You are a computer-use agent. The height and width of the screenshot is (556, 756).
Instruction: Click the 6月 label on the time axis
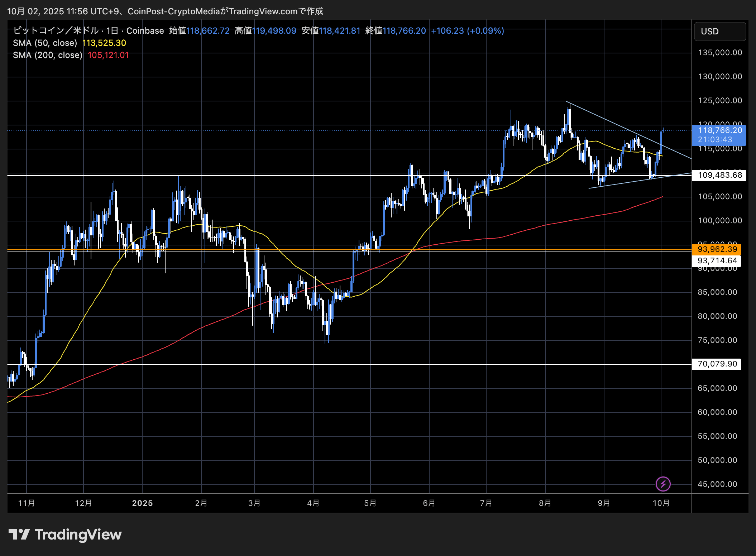(x=429, y=503)
